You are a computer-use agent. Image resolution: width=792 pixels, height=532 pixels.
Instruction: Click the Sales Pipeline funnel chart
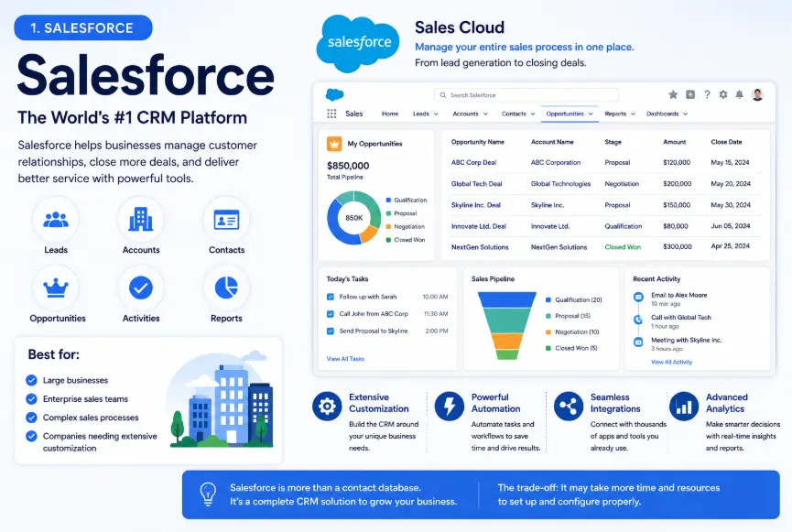coord(506,325)
